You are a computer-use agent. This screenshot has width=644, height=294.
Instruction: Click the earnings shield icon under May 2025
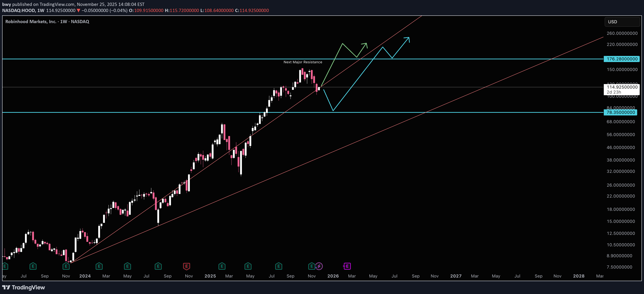point(248,266)
